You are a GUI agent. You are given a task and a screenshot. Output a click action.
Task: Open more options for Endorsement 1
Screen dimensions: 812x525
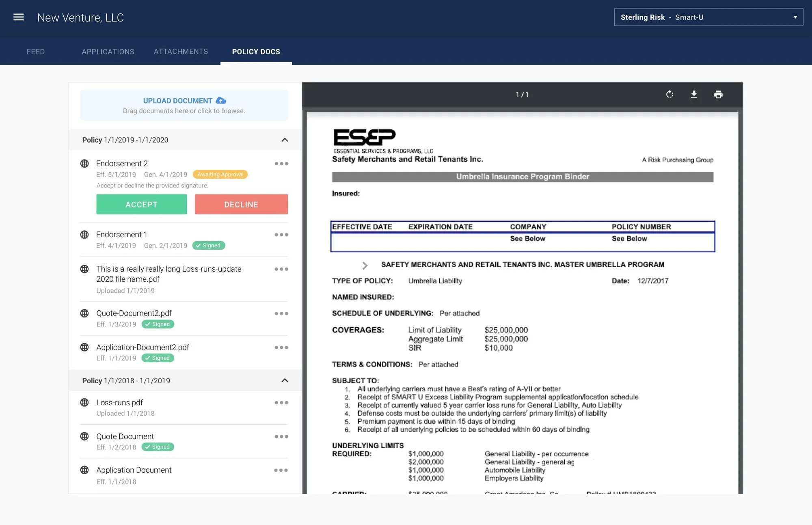point(281,235)
